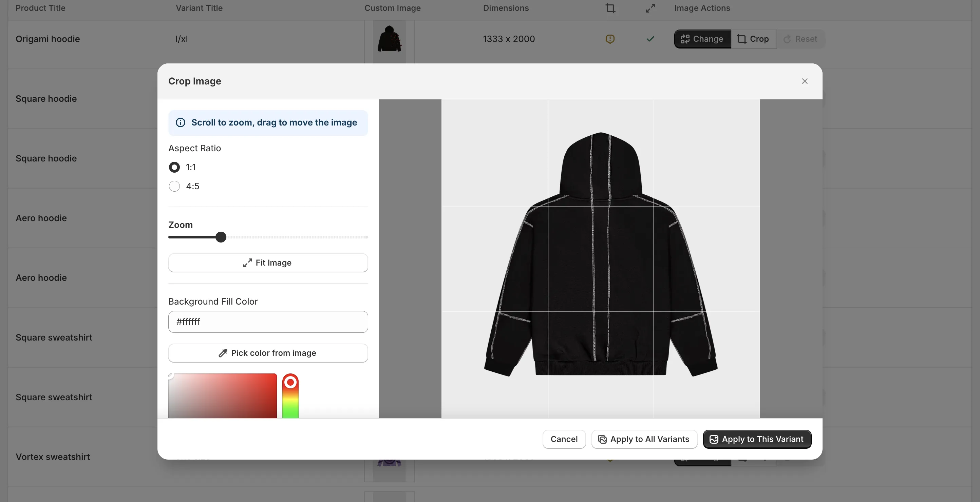Click Pick color from image button

(x=268, y=353)
